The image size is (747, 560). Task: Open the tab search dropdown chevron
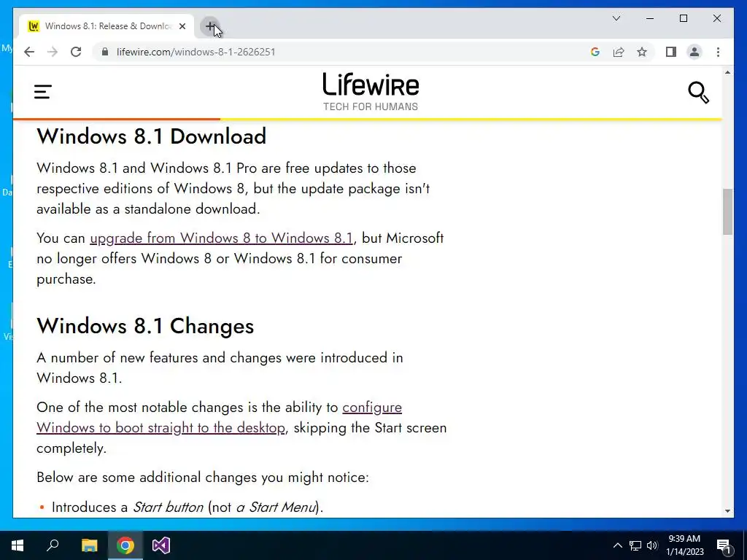click(x=616, y=18)
